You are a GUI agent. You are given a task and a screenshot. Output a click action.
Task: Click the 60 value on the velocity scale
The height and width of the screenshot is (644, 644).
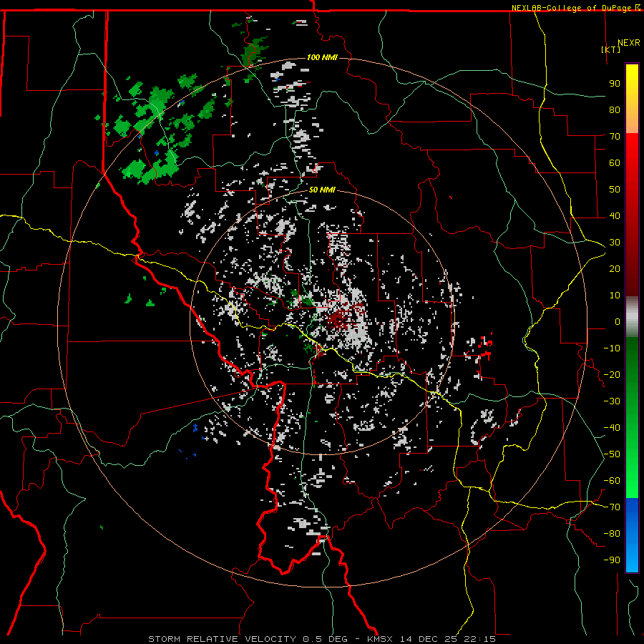pyautogui.click(x=615, y=162)
